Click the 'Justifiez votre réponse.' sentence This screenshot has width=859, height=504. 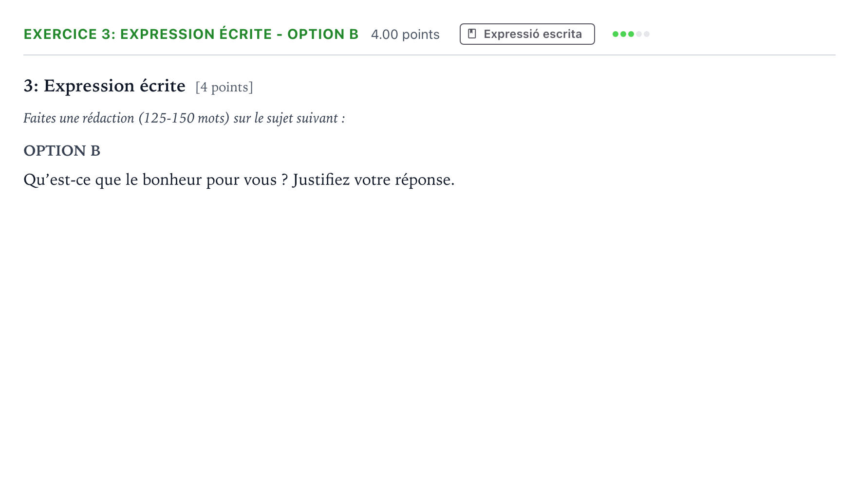(373, 180)
